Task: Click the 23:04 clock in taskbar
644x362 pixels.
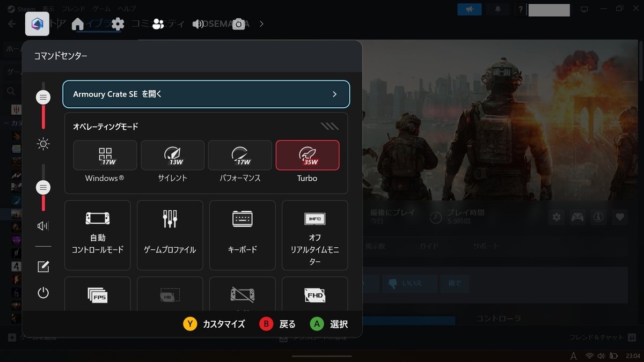Action: [x=633, y=356]
